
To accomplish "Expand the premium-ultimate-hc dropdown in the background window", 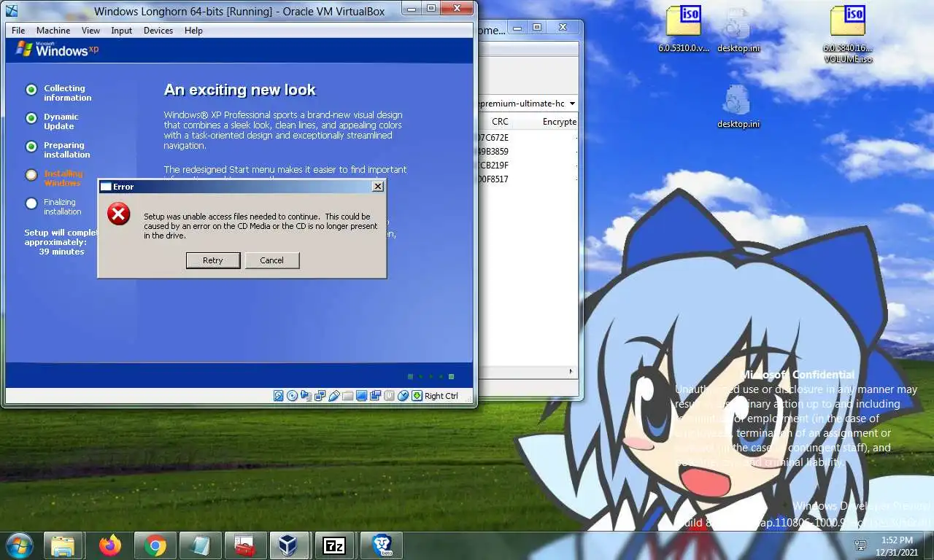I will click(571, 104).
